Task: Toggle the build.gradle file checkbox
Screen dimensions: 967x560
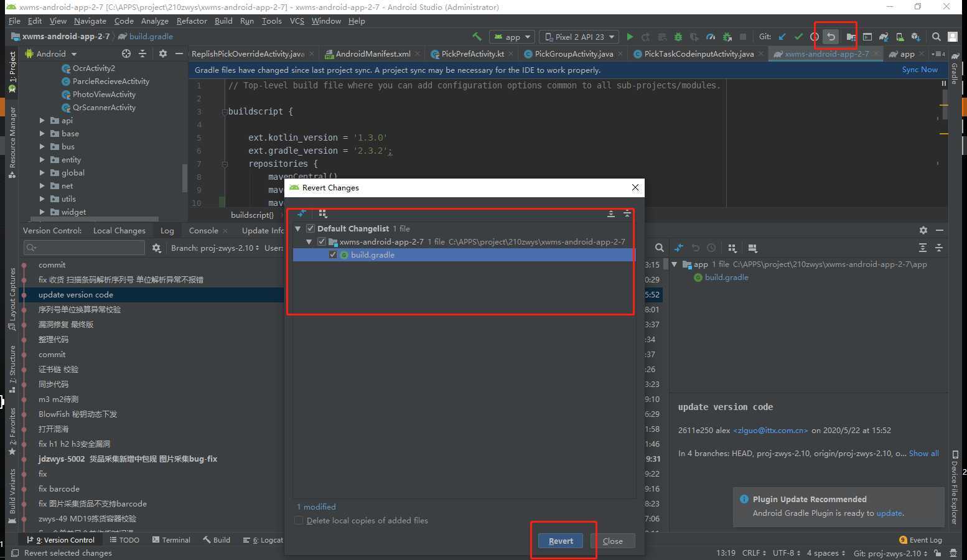Action: click(333, 254)
